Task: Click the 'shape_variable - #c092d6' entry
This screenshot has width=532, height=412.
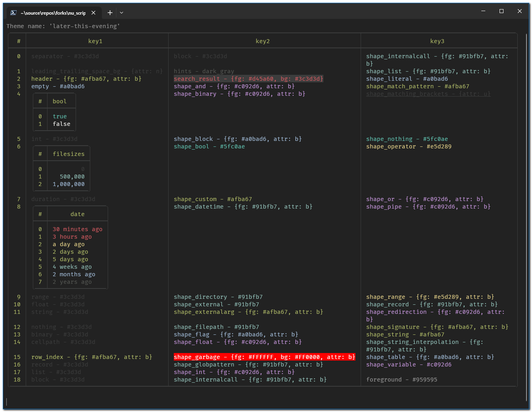Action: [409, 365]
